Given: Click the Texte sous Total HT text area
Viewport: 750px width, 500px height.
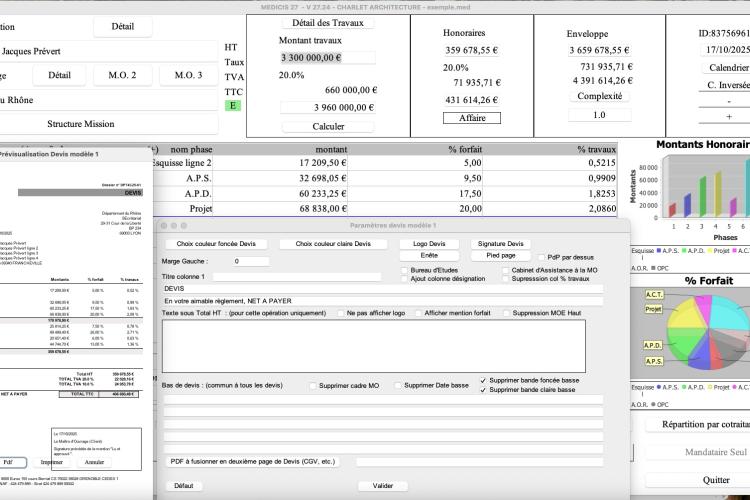Looking at the screenshot, I should click(374, 346).
